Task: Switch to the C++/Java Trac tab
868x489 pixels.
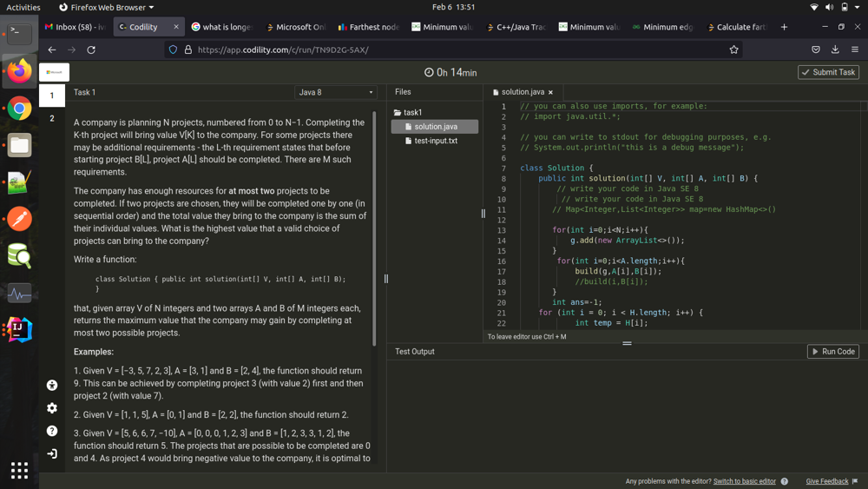Action: (516, 27)
